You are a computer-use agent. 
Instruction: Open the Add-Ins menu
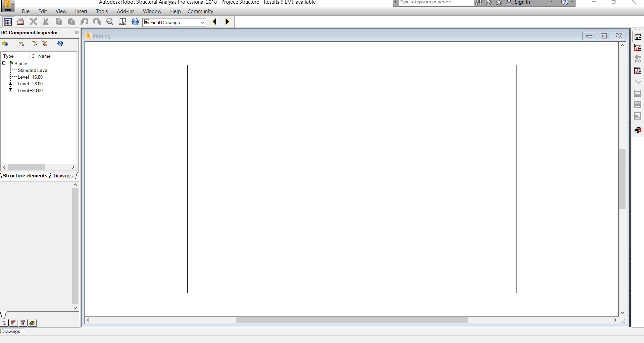coord(126,11)
